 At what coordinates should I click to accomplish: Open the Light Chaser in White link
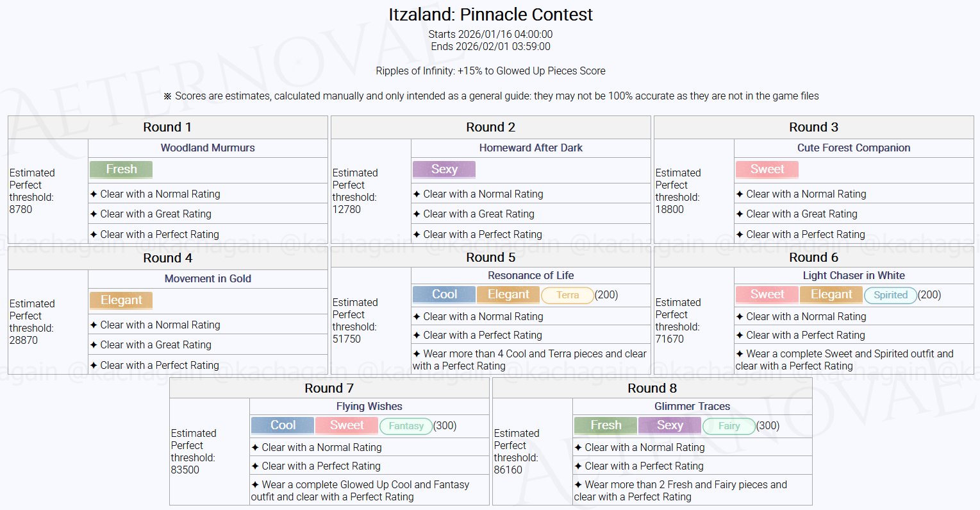[x=854, y=275]
